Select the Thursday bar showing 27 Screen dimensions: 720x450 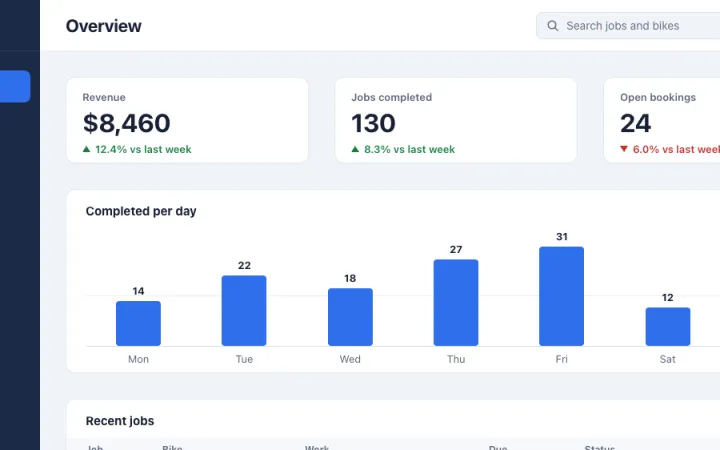coord(456,303)
